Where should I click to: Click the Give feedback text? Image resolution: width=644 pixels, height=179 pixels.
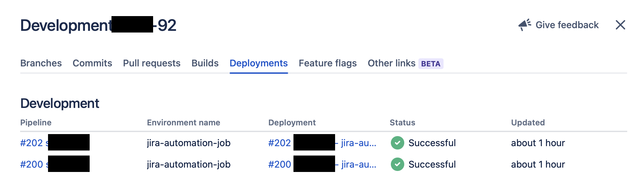point(567,25)
